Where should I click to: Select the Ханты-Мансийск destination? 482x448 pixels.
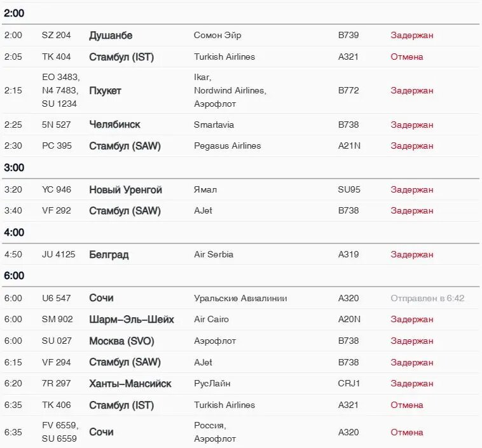(130, 384)
